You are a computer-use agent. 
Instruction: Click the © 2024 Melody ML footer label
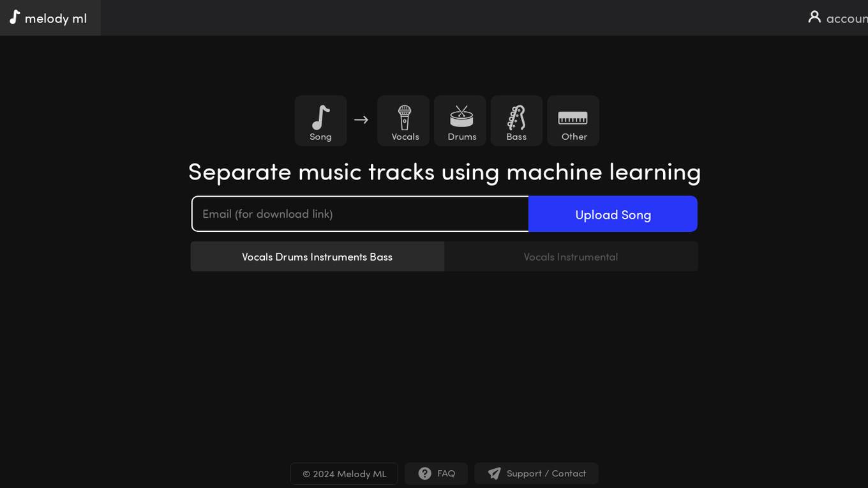[344, 474]
